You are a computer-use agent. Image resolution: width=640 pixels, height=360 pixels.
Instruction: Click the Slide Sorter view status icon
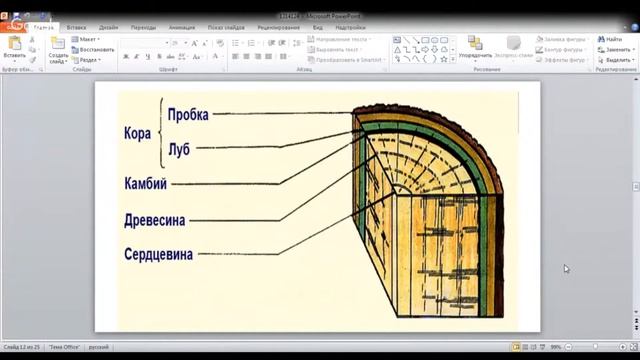[x=525, y=347]
